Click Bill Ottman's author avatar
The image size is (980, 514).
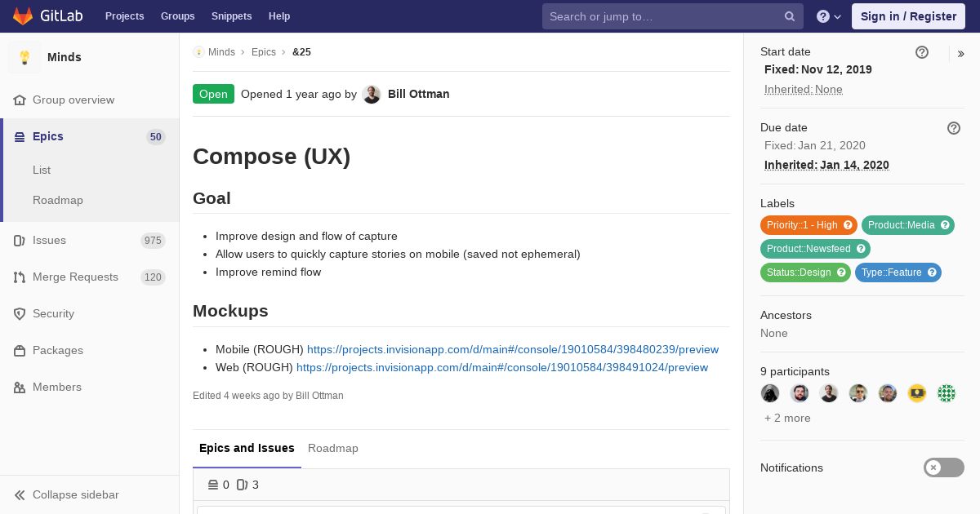point(372,95)
